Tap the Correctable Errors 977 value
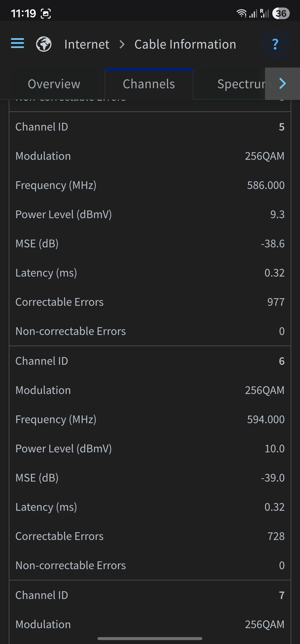Screen dimensions: 300x644 click(x=276, y=302)
